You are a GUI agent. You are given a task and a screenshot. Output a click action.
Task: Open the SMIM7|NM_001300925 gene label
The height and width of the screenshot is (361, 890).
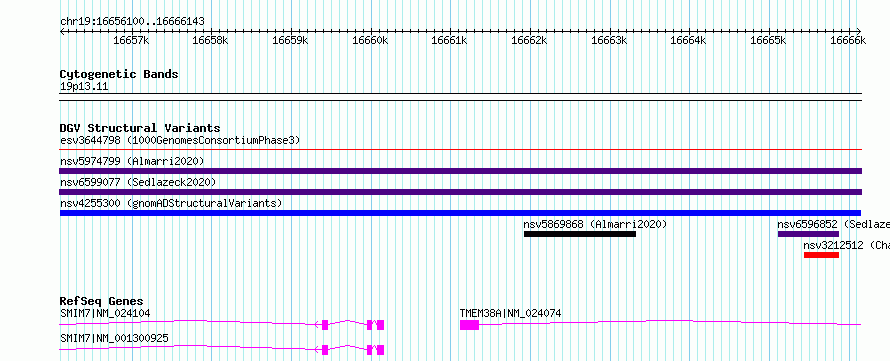click(114, 339)
